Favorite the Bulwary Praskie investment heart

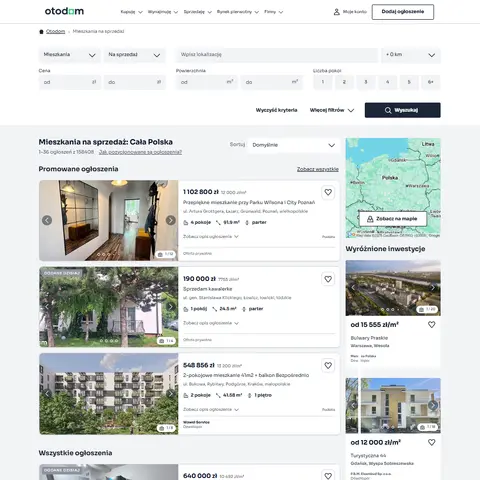(432, 325)
